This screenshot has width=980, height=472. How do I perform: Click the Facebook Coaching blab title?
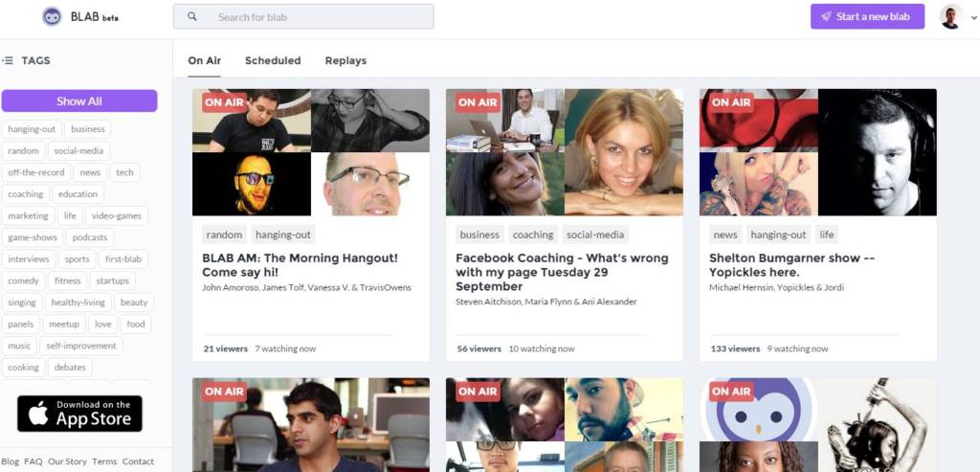click(x=562, y=272)
